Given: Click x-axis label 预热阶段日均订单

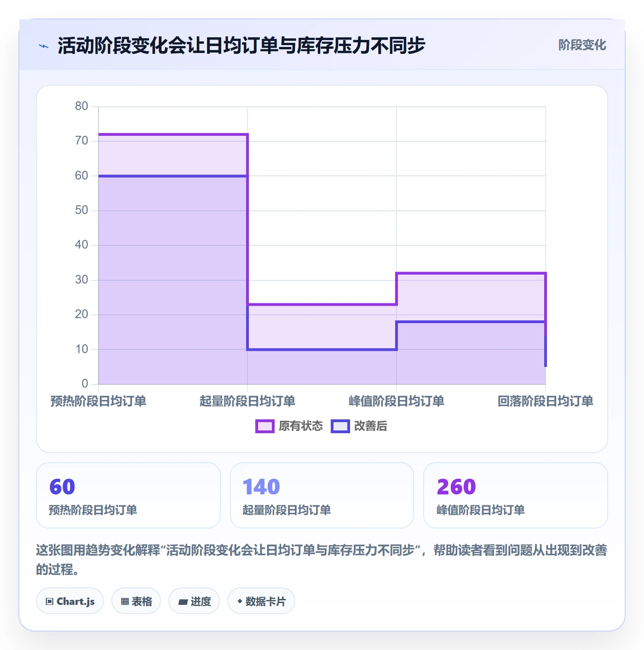Looking at the screenshot, I should (98, 401).
